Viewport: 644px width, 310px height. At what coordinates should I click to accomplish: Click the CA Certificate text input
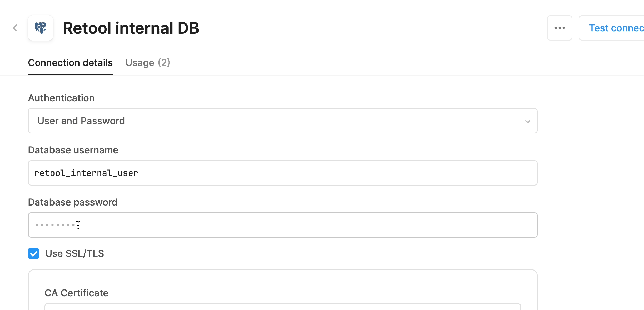[x=306, y=307]
